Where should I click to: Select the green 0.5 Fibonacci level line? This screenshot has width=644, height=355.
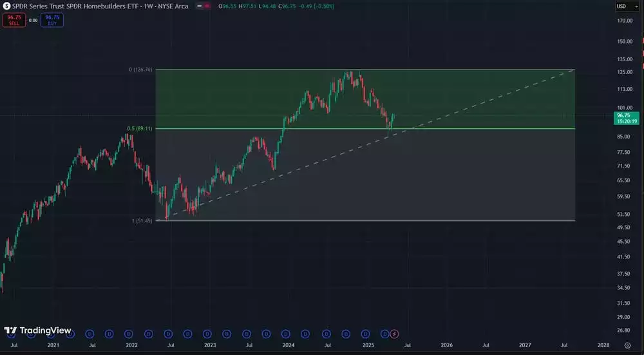(365, 129)
